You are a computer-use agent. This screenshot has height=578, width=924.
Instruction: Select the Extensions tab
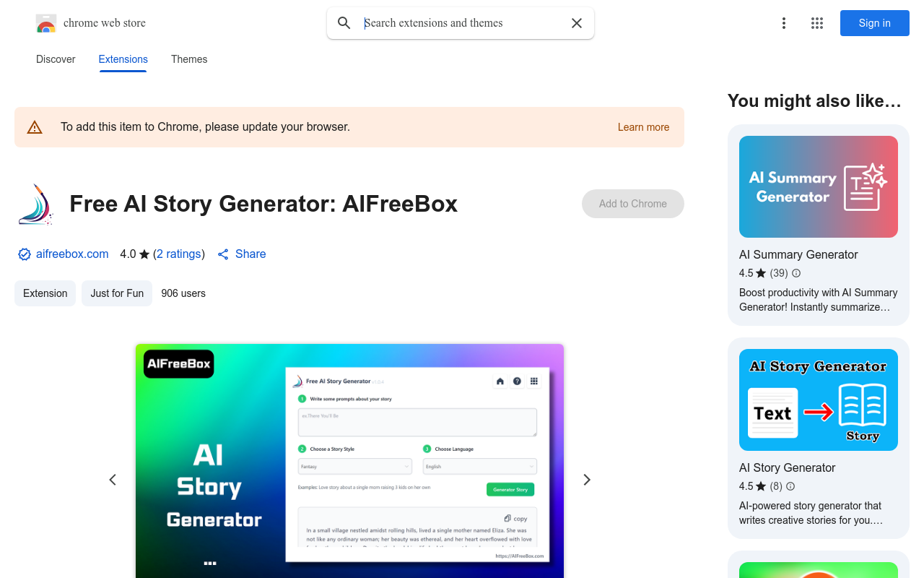pos(123,59)
